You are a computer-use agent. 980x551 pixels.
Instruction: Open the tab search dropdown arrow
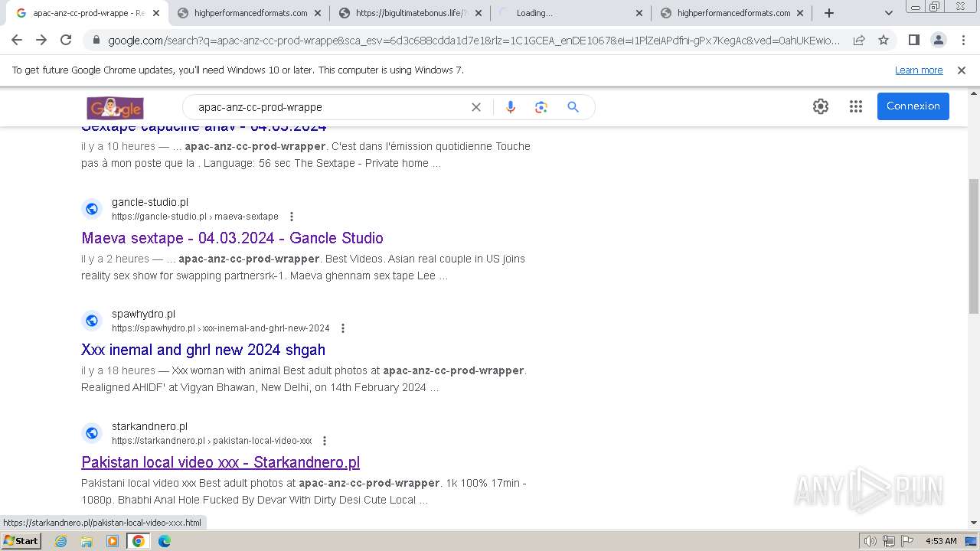click(x=888, y=13)
